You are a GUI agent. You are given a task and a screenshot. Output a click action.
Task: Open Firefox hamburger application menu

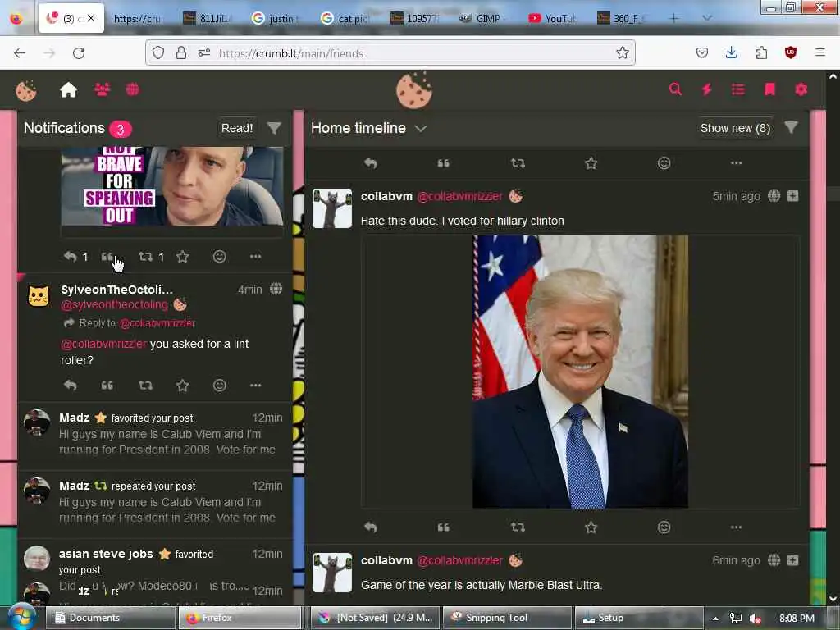[x=820, y=52]
